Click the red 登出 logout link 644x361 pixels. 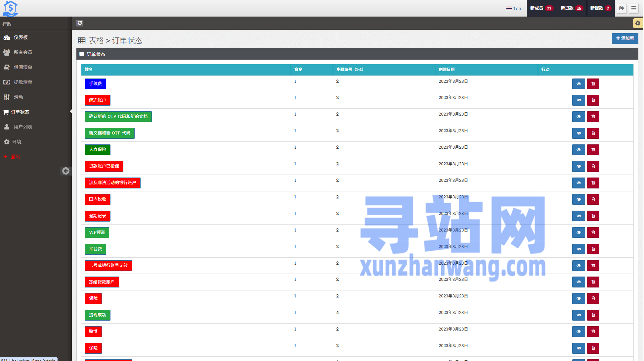click(15, 157)
